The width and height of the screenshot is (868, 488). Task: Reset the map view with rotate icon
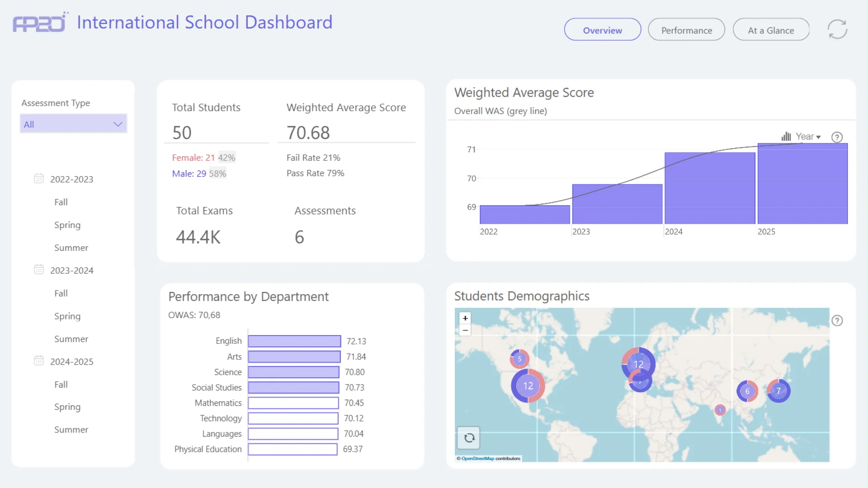pyautogui.click(x=469, y=438)
